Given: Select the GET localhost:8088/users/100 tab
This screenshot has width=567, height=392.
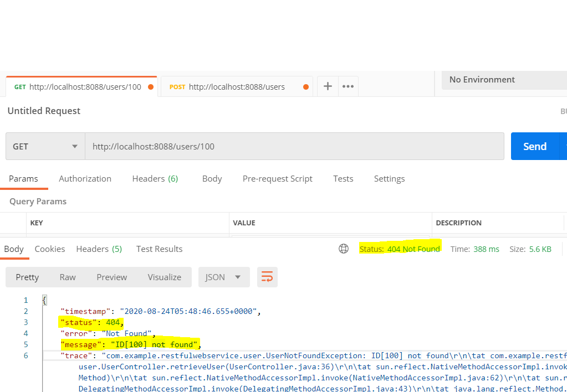Looking at the screenshot, I should (81, 87).
